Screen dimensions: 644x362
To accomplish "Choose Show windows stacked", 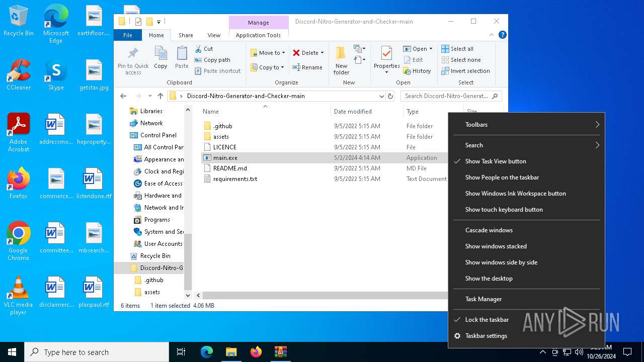I will click(x=526, y=246).
